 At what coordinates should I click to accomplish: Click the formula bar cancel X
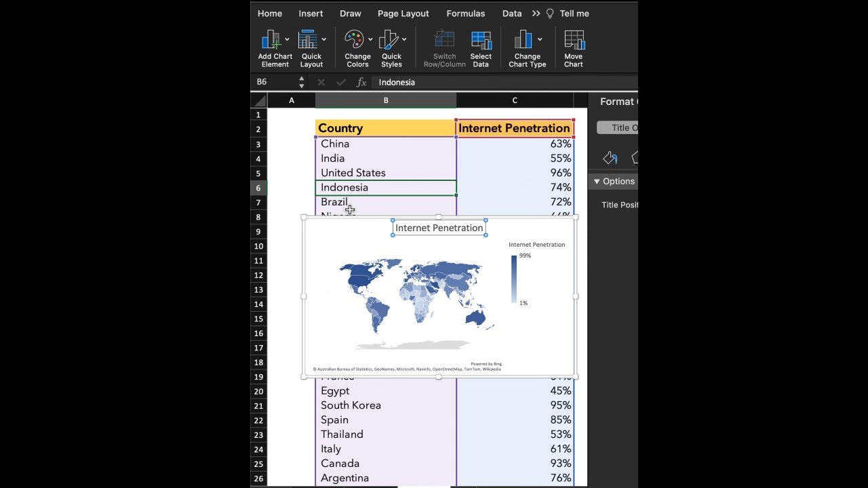321,82
